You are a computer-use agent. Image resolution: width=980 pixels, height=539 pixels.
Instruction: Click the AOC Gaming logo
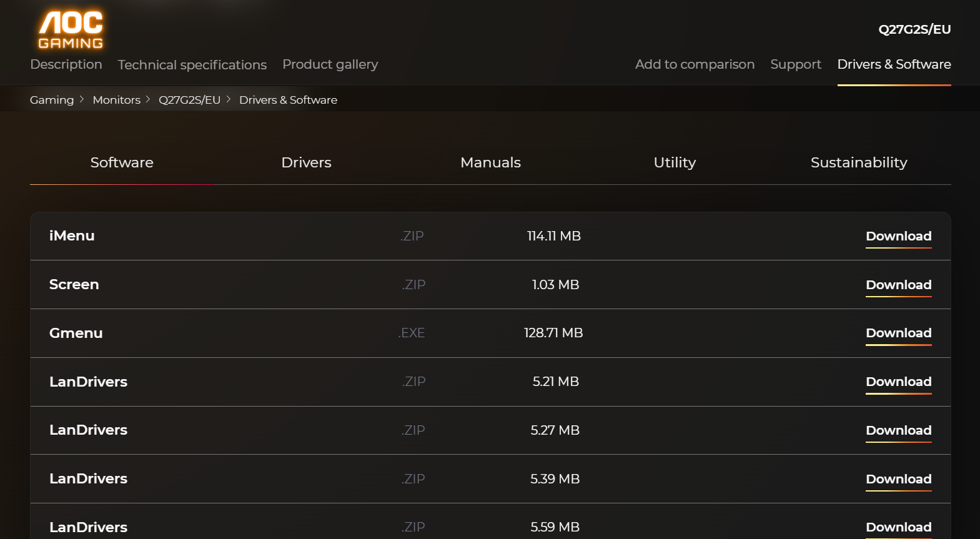tap(71, 29)
